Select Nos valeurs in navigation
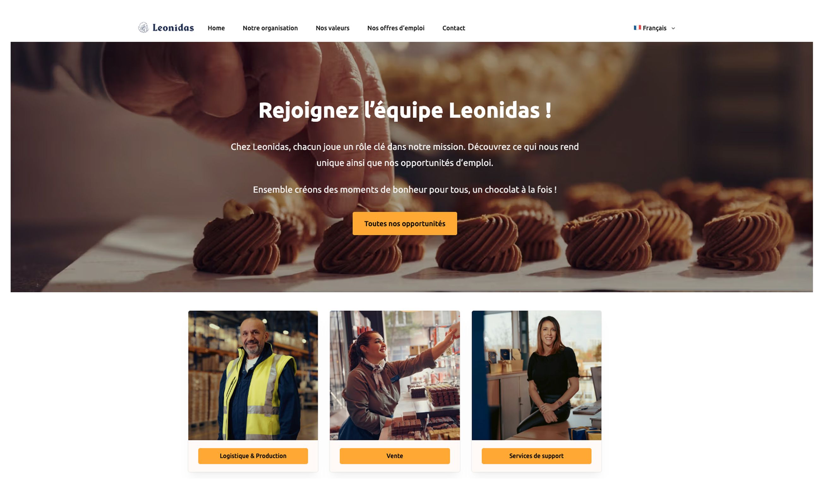The width and height of the screenshot is (823, 504). pyautogui.click(x=332, y=28)
